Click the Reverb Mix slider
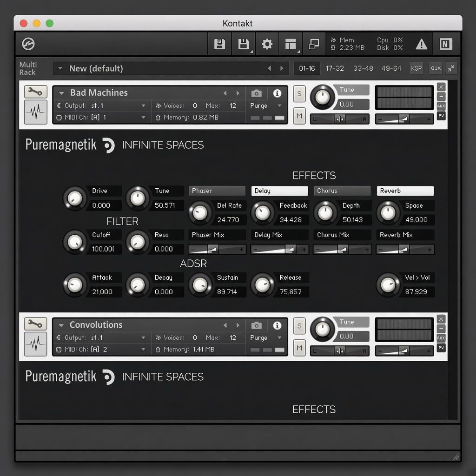The width and height of the screenshot is (476, 476). [405, 250]
